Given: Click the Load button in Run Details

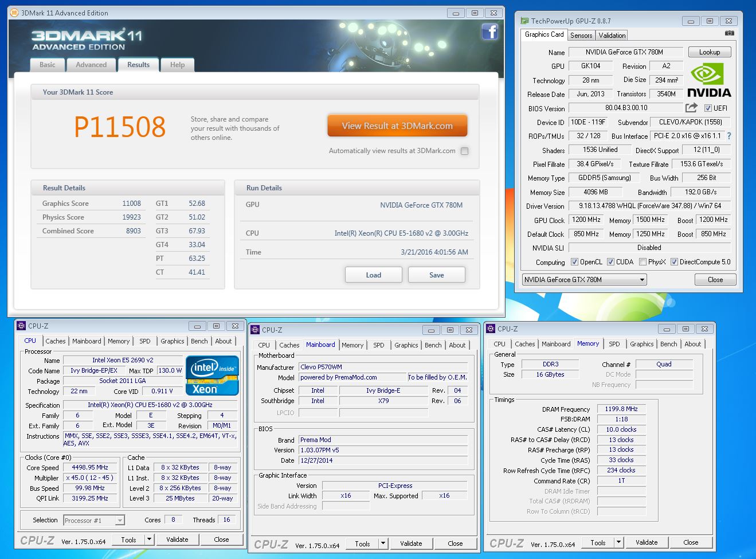Looking at the screenshot, I should pyautogui.click(x=374, y=275).
